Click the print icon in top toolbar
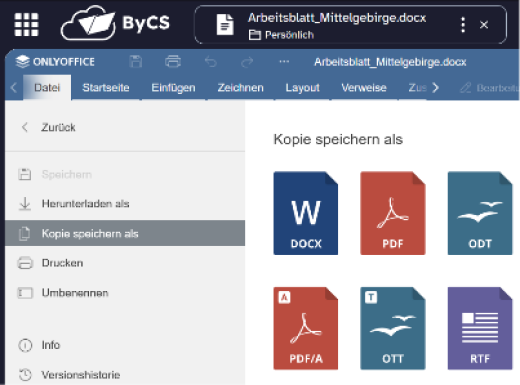 pyautogui.click(x=173, y=62)
